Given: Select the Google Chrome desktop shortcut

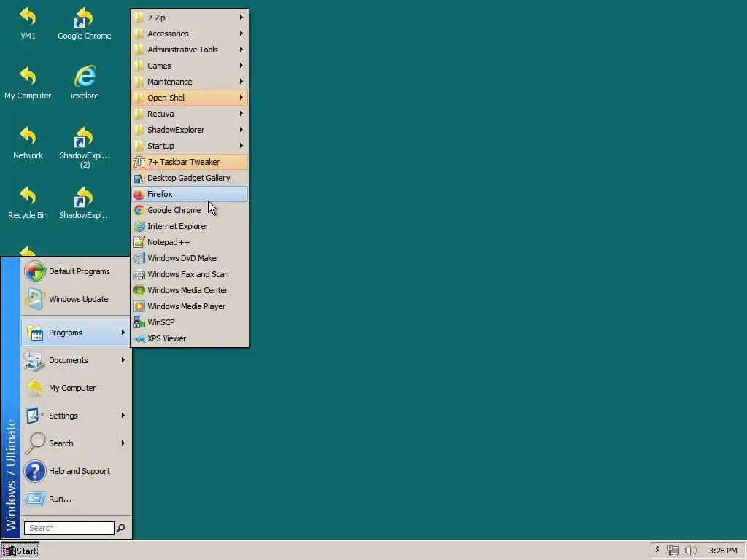Looking at the screenshot, I should (x=85, y=23).
